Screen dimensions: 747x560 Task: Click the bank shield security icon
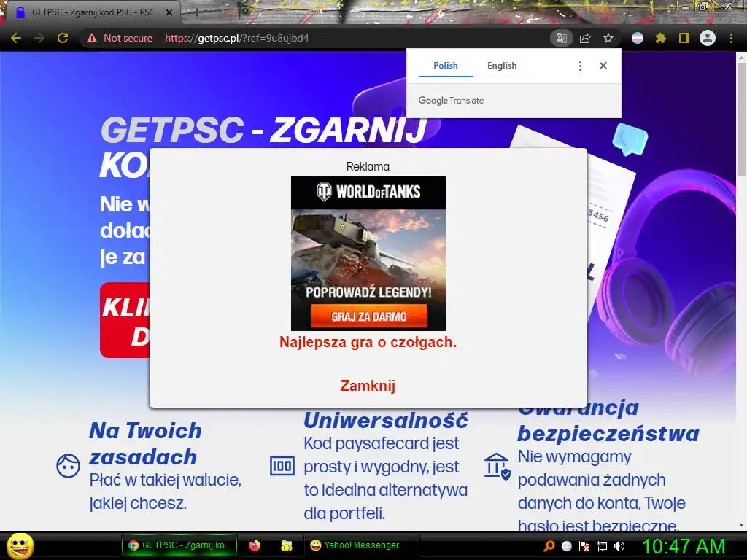coord(498,466)
